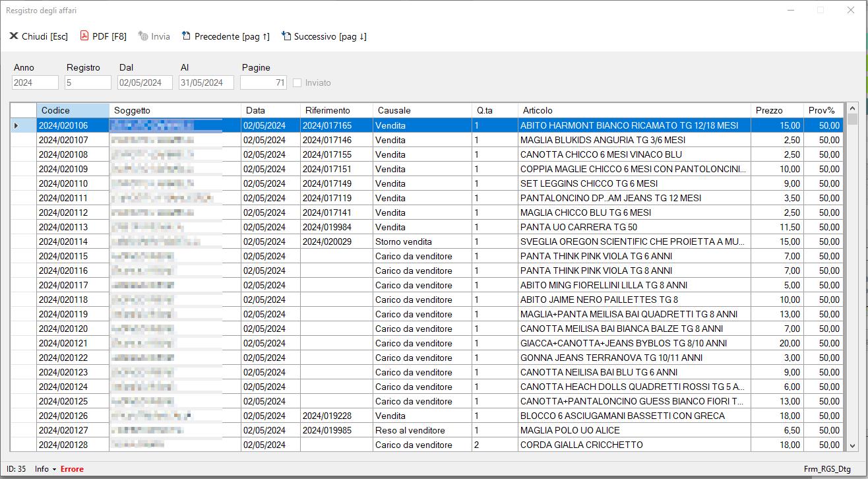Select article PANTALONCINO DP..AM JEANS
This screenshot has width=868, height=479.
[x=635, y=198]
